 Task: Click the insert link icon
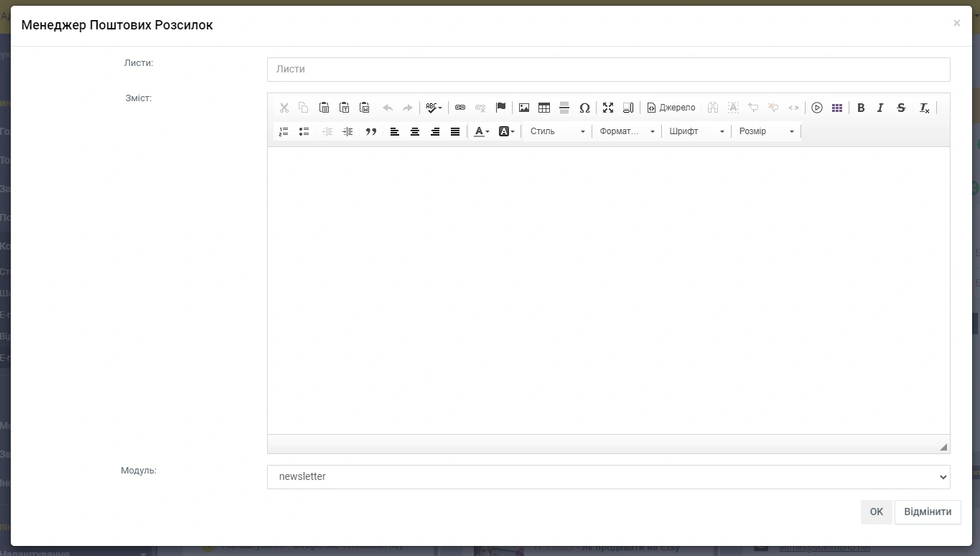coord(460,108)
